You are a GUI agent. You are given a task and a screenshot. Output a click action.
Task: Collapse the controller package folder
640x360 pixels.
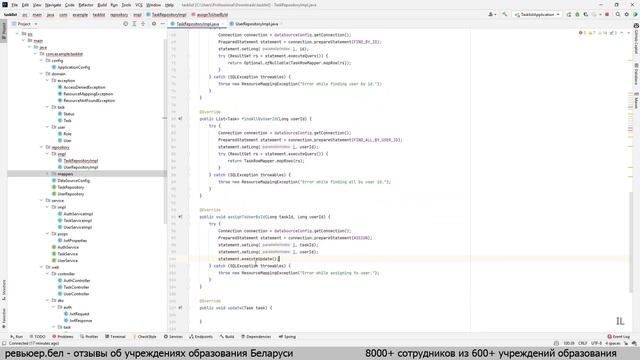point(47,274)
